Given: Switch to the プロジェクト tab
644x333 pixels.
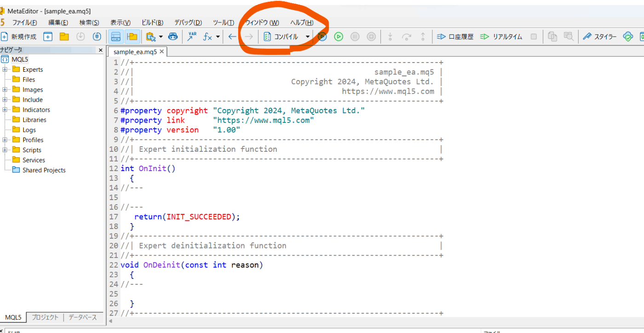Looking at the screenshot, I should 45,317.
